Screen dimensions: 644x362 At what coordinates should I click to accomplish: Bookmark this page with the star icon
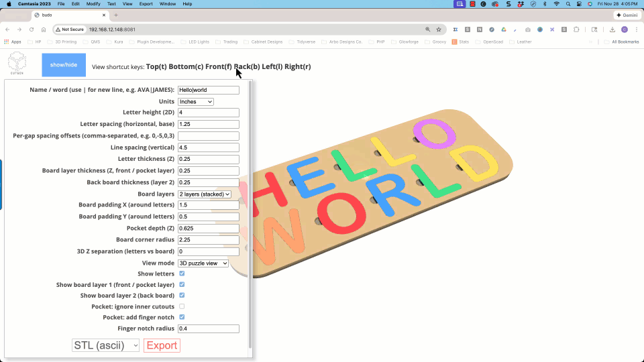439,29
